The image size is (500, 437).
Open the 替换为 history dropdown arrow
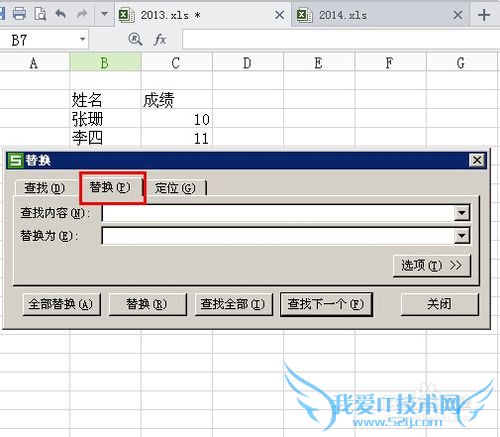coord(462,236)
